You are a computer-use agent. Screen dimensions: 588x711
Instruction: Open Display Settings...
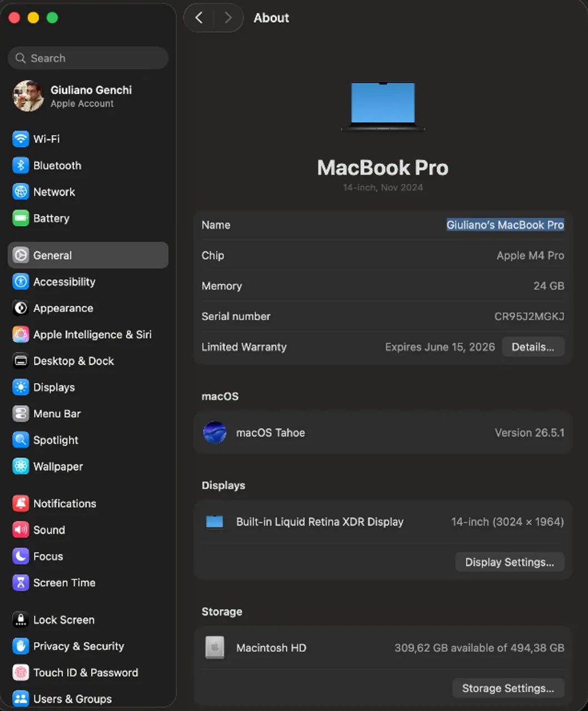[x=510, y=562]
